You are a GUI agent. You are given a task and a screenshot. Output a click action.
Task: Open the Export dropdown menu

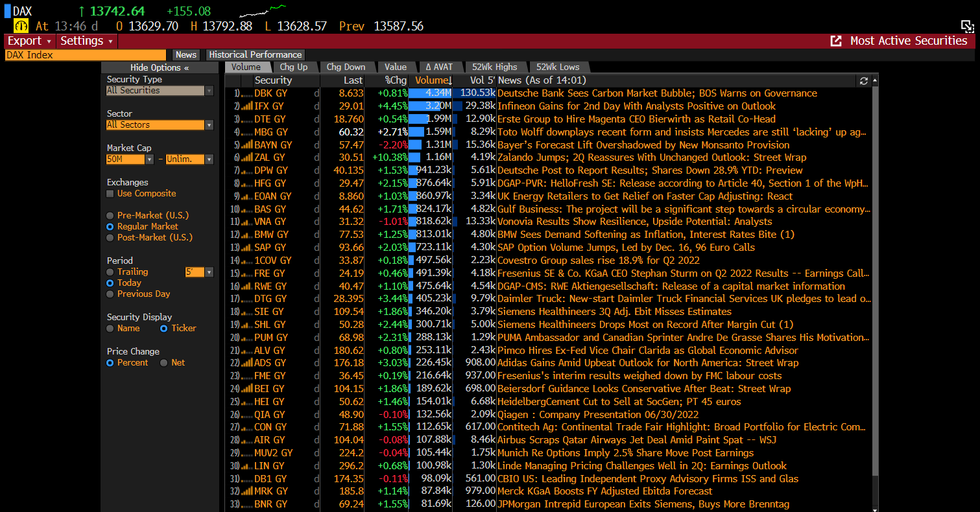[x=30, y=41]
